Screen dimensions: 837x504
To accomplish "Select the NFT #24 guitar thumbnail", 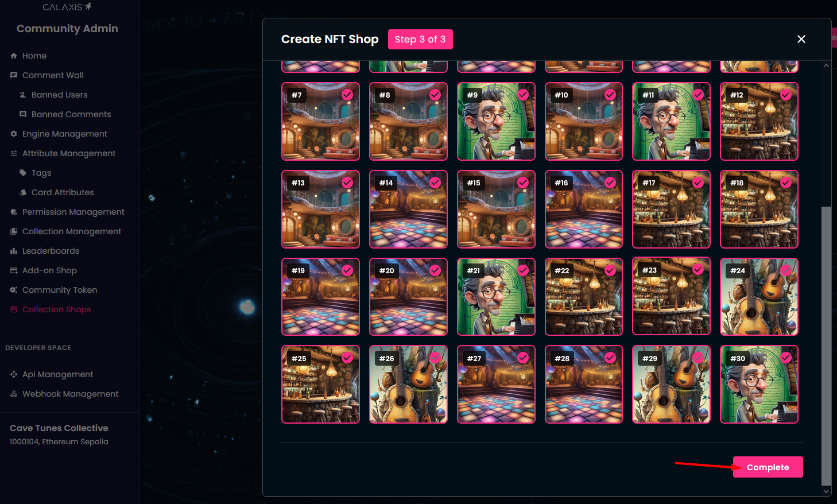I will click(x=759, y=297).
